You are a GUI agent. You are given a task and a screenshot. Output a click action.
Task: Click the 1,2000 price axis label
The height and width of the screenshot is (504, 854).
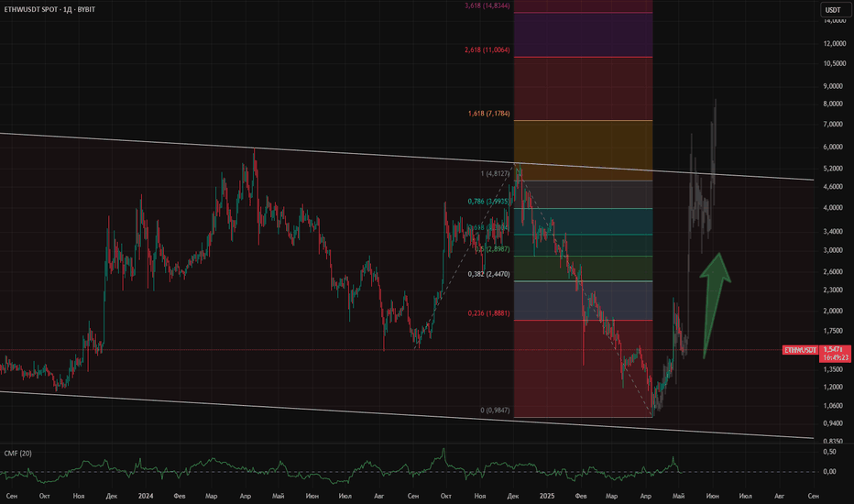click(833, 388)
